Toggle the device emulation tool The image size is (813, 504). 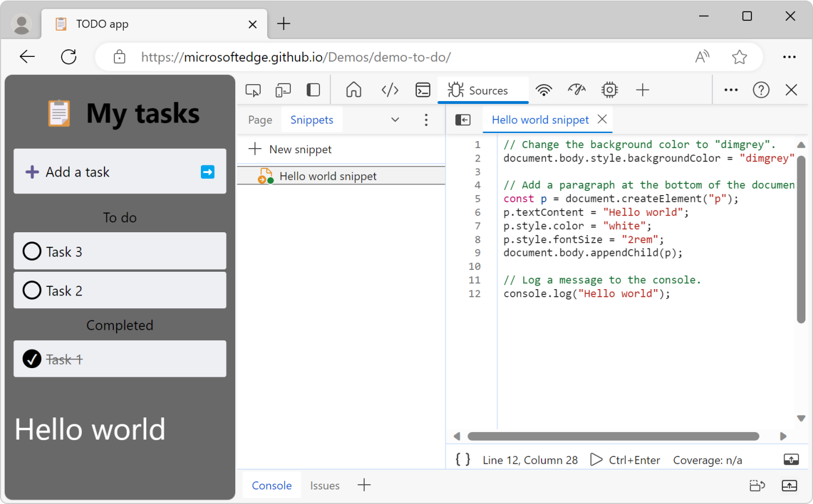tap(283, 90)
